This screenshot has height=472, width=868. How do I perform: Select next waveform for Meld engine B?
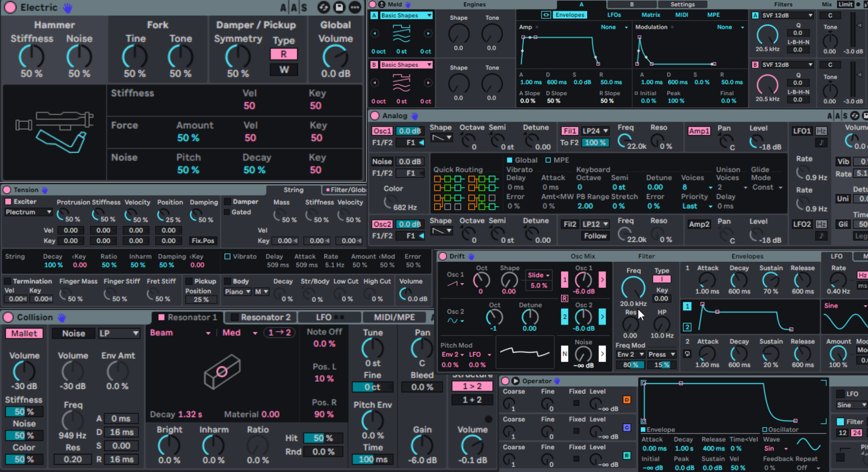point(428,83)
